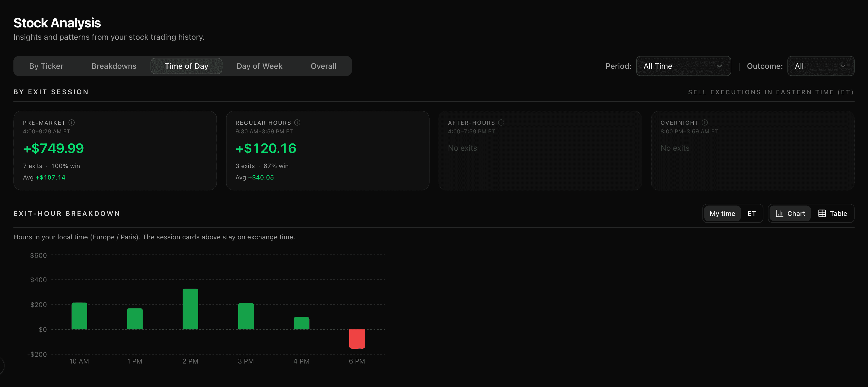Image resolution: width=868 pixels, height=387 pixels.
Task: Click the Exit-Hour Breakdown heading
Action: point(67,214)
